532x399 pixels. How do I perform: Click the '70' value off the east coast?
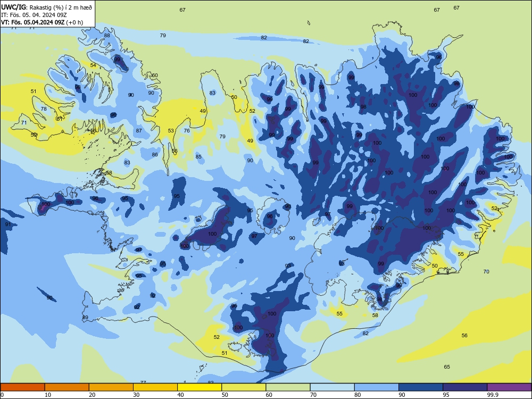(486, 271)
